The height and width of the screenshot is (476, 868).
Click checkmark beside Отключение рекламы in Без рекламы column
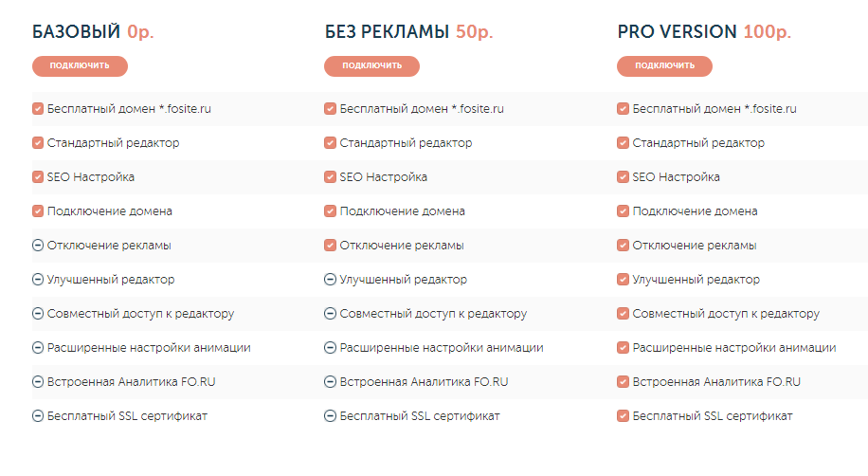coord(330,246)
